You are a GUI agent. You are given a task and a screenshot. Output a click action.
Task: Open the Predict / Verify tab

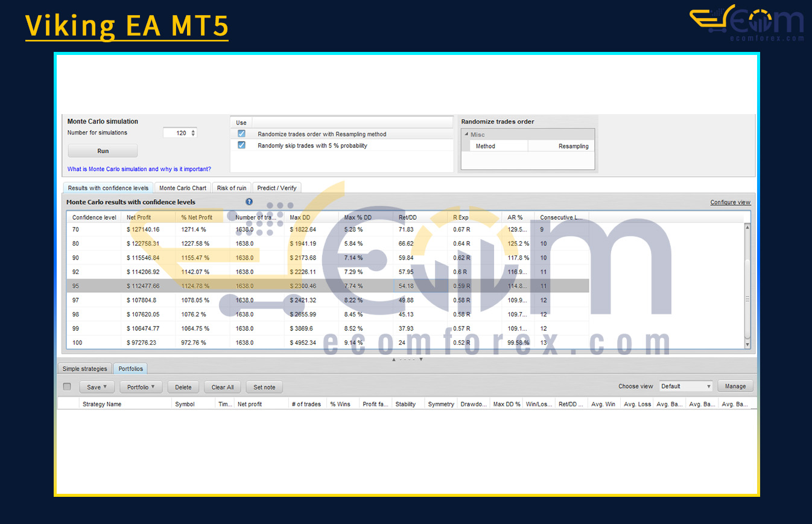[276, 188]
